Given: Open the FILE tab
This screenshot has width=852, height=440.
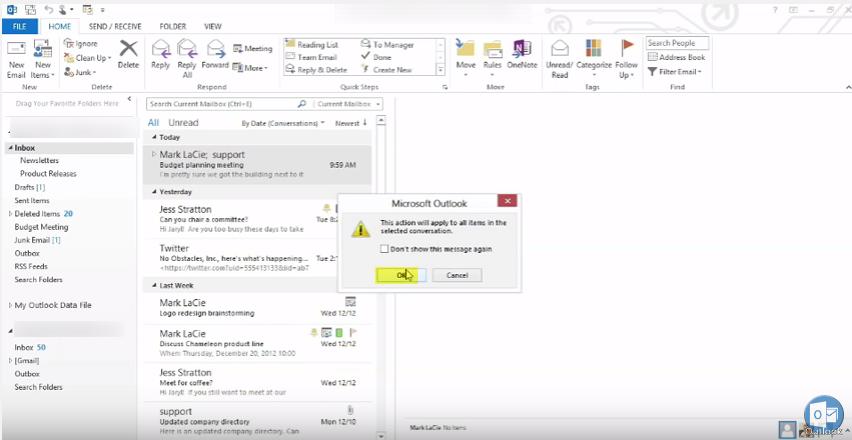Looking at the screenshot, I should pos(20,26).
